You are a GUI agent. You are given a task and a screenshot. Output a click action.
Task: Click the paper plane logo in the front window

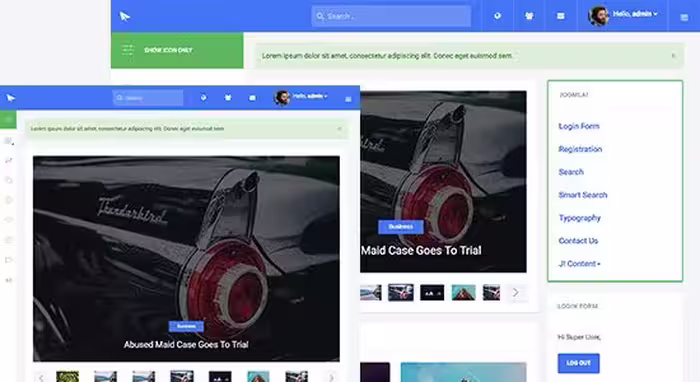click(x=11, y=98)
